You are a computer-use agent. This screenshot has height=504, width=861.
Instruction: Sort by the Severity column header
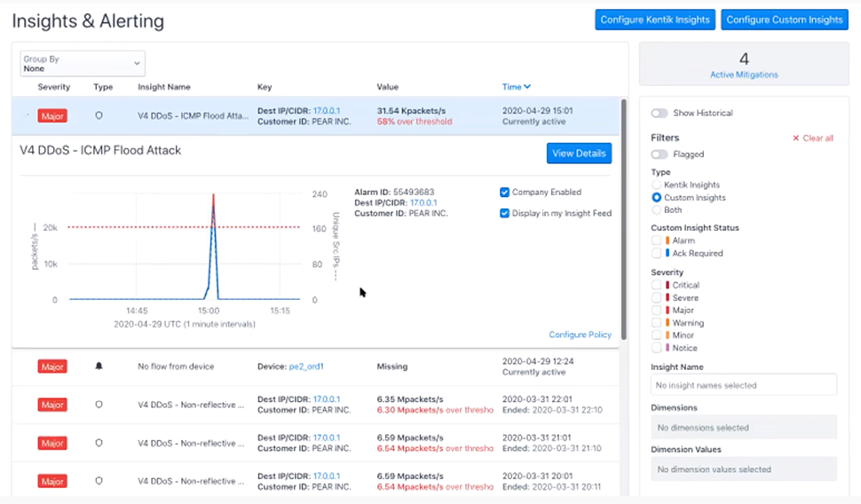click(54, 87)
